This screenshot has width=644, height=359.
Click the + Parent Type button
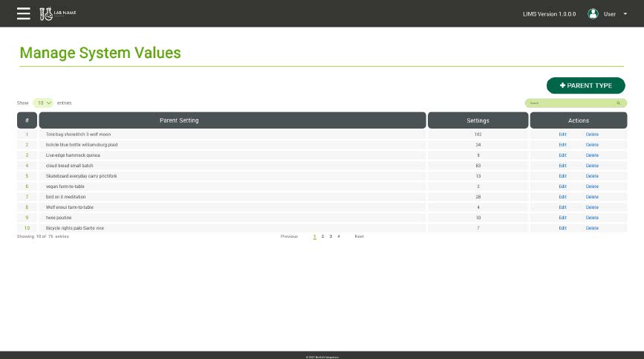[585, 85]
